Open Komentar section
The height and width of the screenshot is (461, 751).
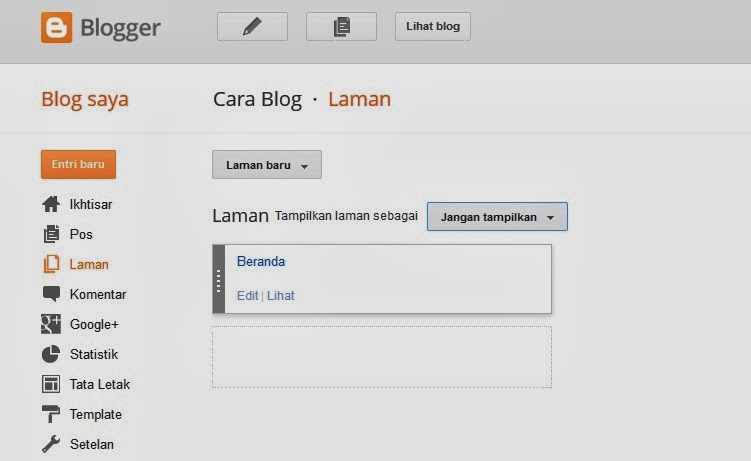point(98,294)
